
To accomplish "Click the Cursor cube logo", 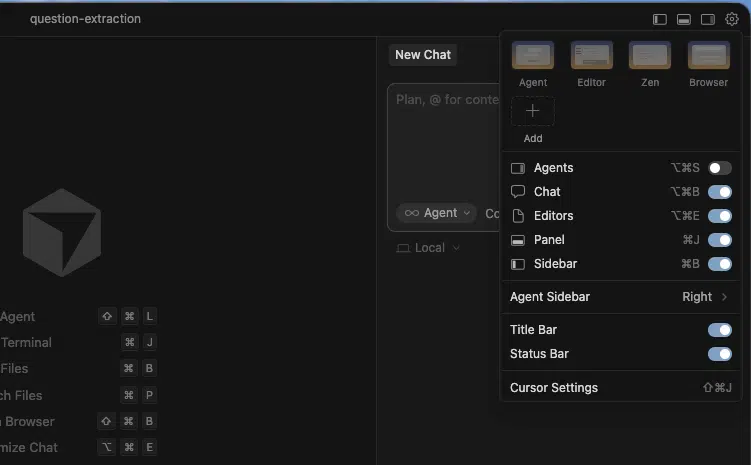I will click(x=62, y=232).
